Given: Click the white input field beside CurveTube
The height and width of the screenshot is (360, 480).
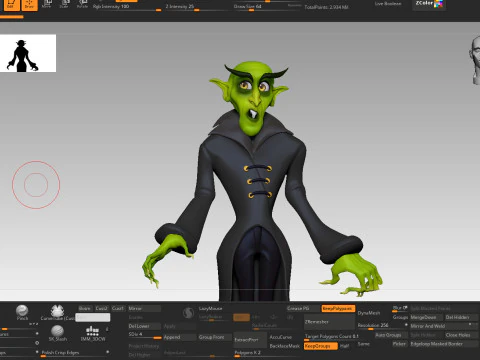Looking at the screenshot, I should pyautogui.click(x=93, y=317).
